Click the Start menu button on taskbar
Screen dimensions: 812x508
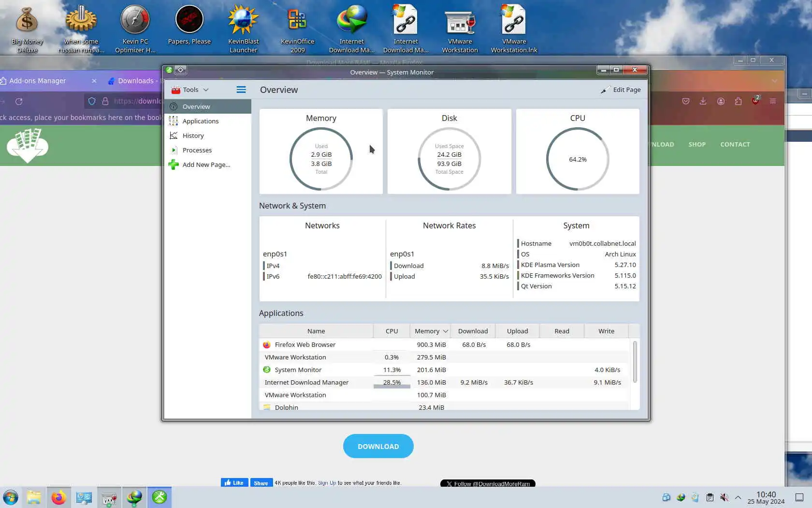[11, 497]
